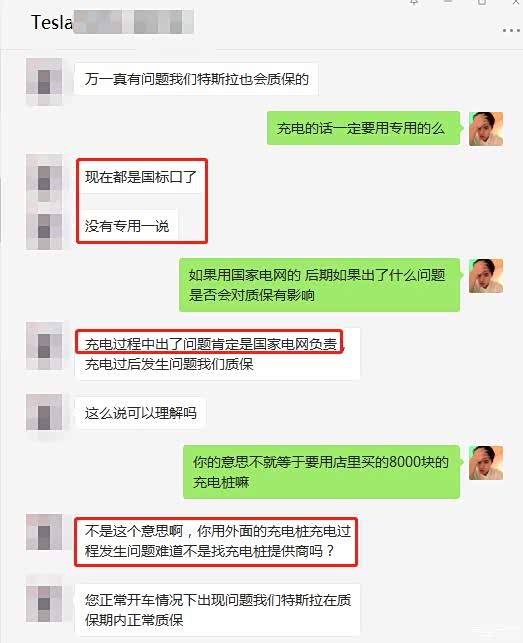Click the green bubble 充电的话一定要用专用的么
This screenshot has height=643, width=523.
[x=363, y=128]
